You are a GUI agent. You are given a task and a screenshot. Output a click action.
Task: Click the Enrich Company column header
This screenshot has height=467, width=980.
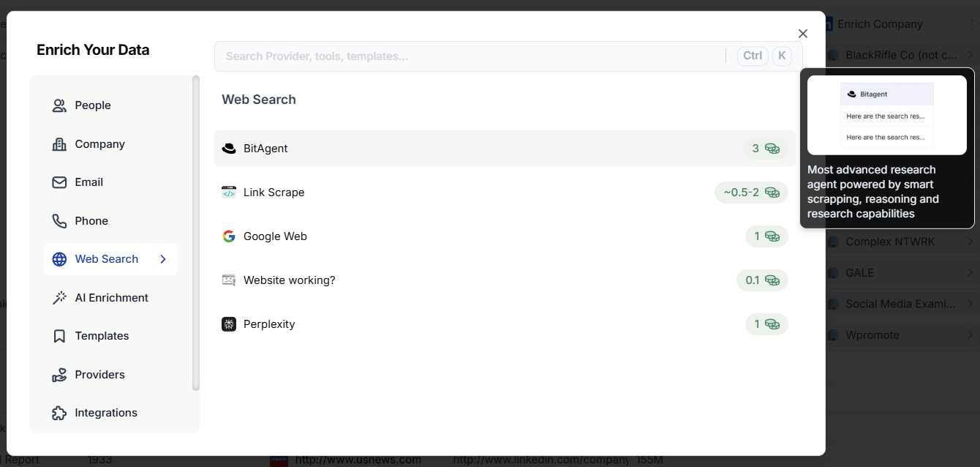880,24
